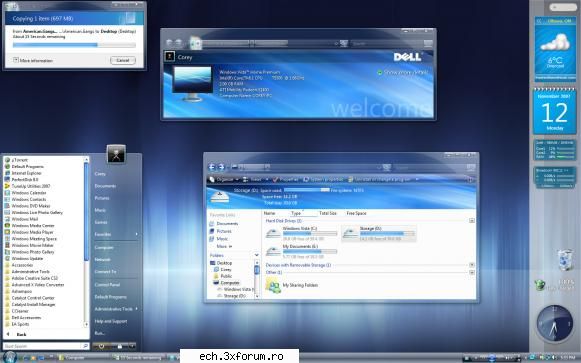The width and height of the screenshot is (581, 363).
Task: Open Documents in Favorite Links
Action: pyautogui.click(x=224, y=224)
